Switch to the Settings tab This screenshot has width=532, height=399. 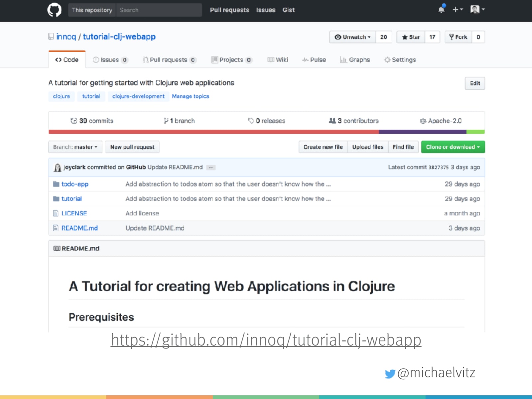tap(400, 60)
